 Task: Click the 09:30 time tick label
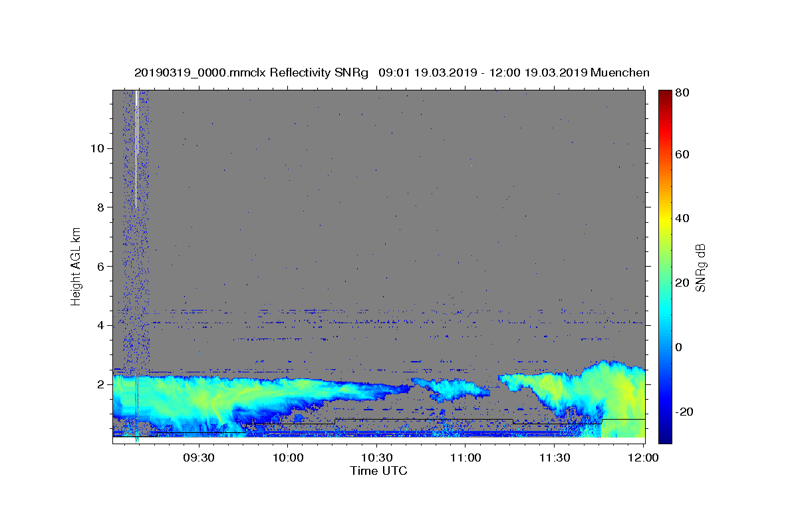click(x=199, y=458)
